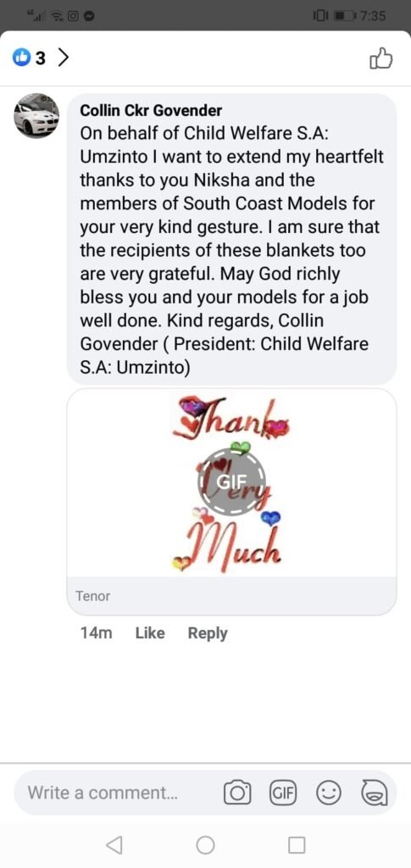Tap the Android back triangle button
The image size is (411, 868).
tap(114, 845)
